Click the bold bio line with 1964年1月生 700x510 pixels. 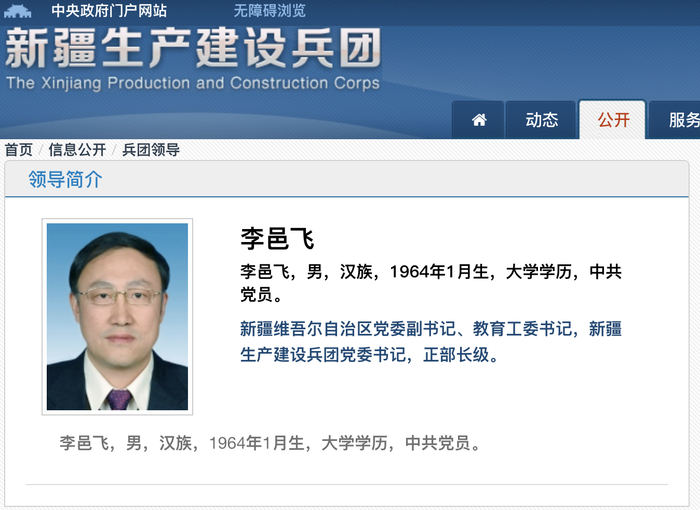point(431,283)
